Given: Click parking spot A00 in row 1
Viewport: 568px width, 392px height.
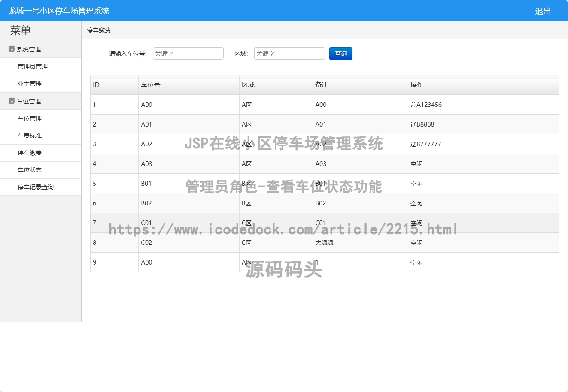Looking at the screenshot, I should [146, 105].
